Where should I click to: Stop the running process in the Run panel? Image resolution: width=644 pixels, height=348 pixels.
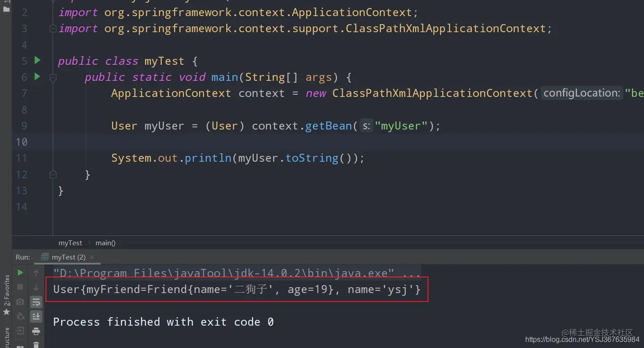(x=20, y=287)
